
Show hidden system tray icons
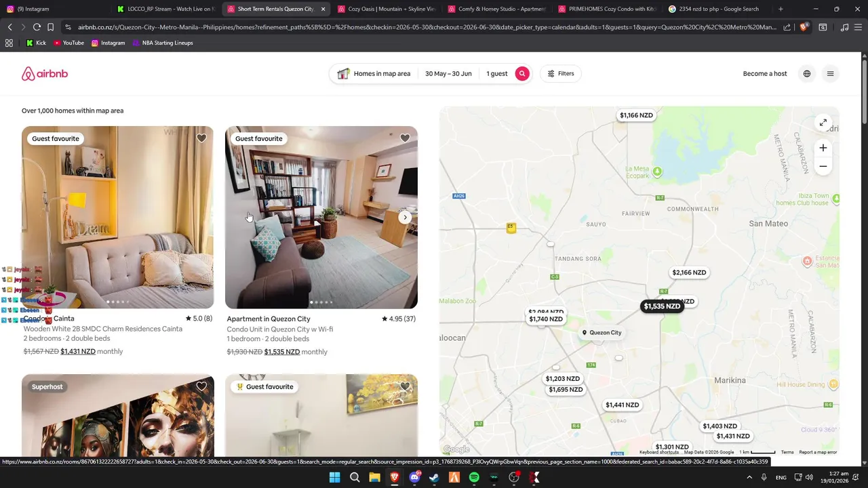pos(749,477)
